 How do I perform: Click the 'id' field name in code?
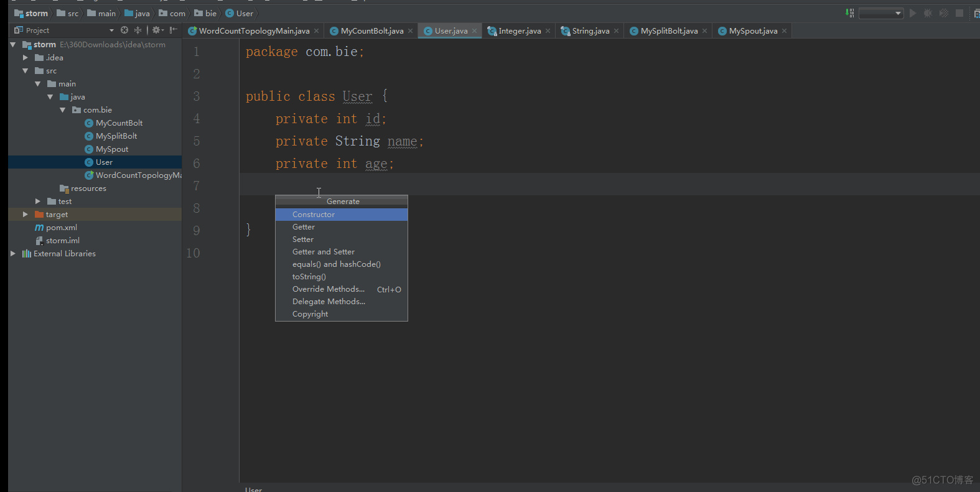tap(373, 119)
